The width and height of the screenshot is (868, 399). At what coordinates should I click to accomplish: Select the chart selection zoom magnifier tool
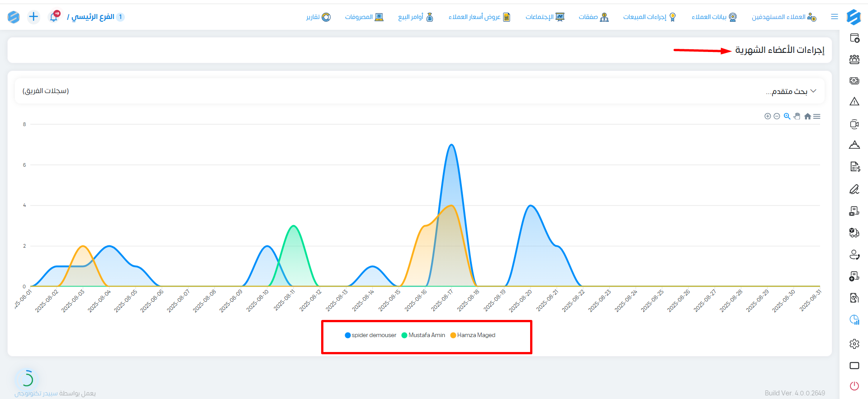pos(787,117)
